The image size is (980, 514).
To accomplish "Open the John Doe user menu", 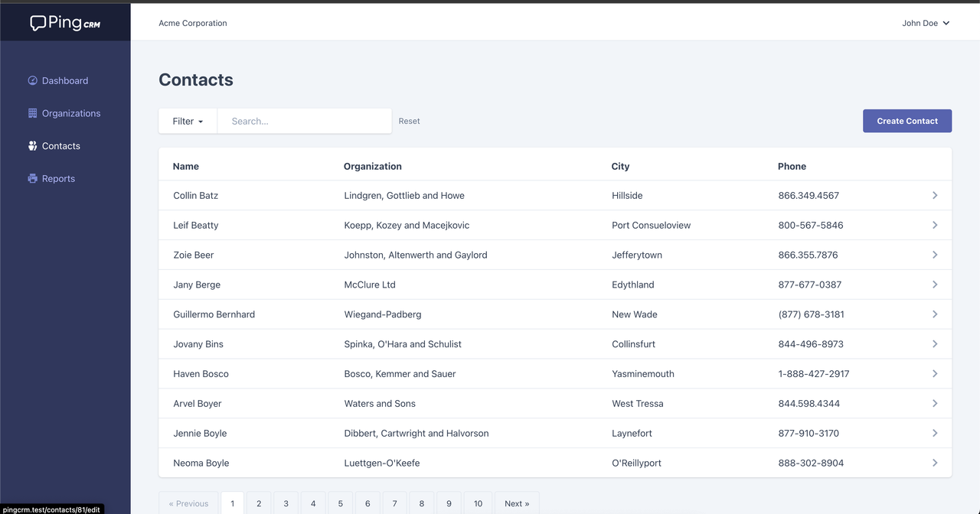I will [926, 23].
